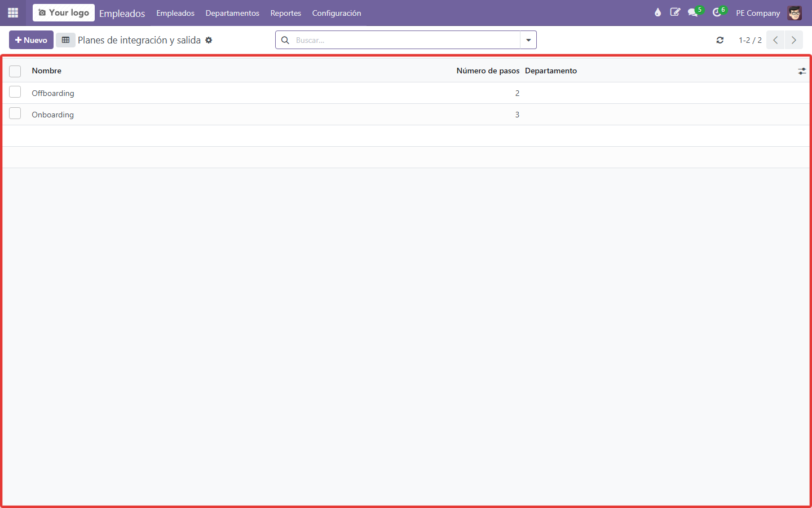Select the Onboarding row checkbox
The image size is (812, 508).
tap(15, 113)
